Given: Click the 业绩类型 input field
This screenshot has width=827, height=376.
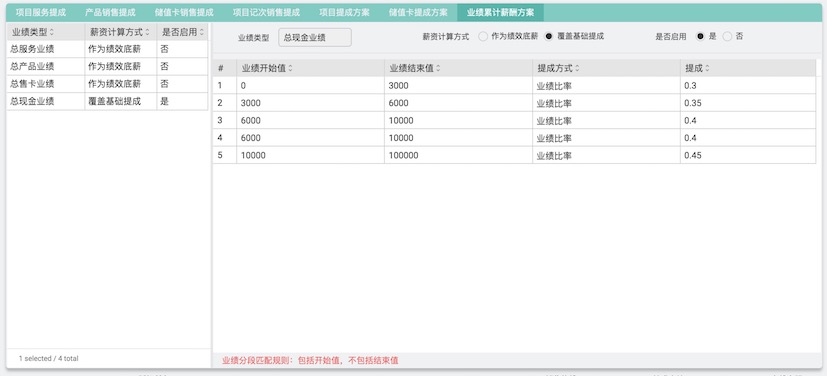Looking at the screenshot, I should [315, 37].
